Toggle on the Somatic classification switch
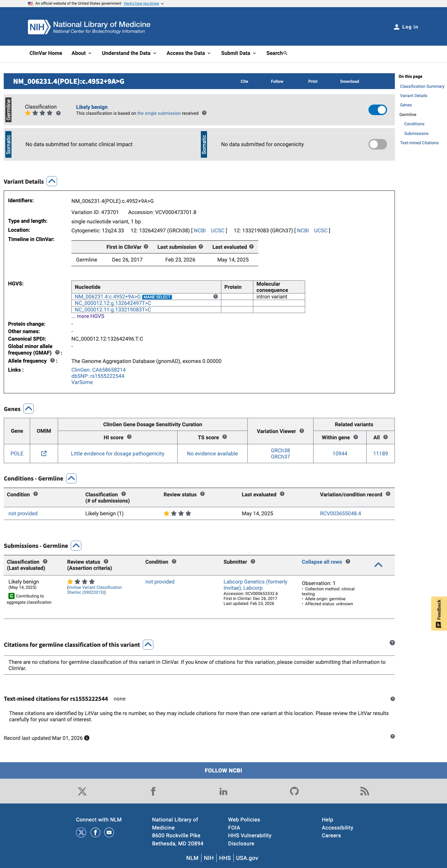 tap(377, 144)
